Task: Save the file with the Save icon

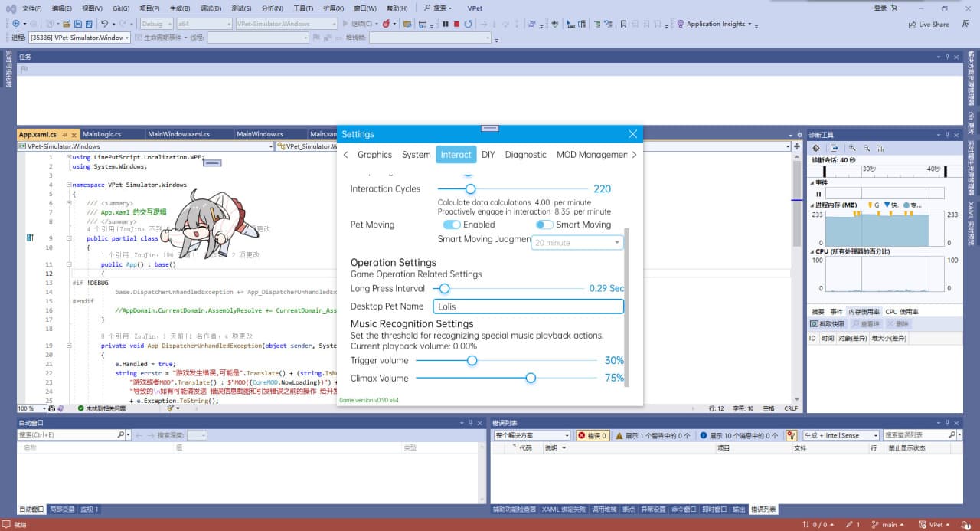Action: pyautogui.click(x=79, y=24)
